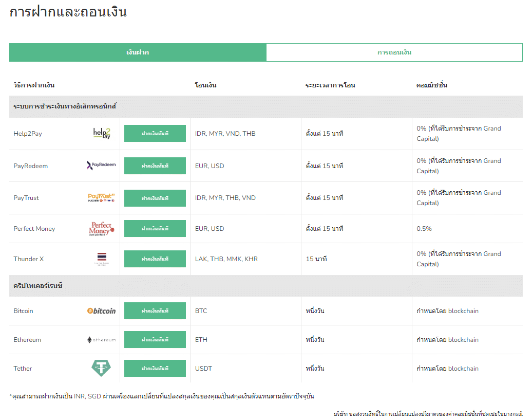Screen dimensions: 532x420
Task: Click the Help2Pay method name
Action: 28,134
